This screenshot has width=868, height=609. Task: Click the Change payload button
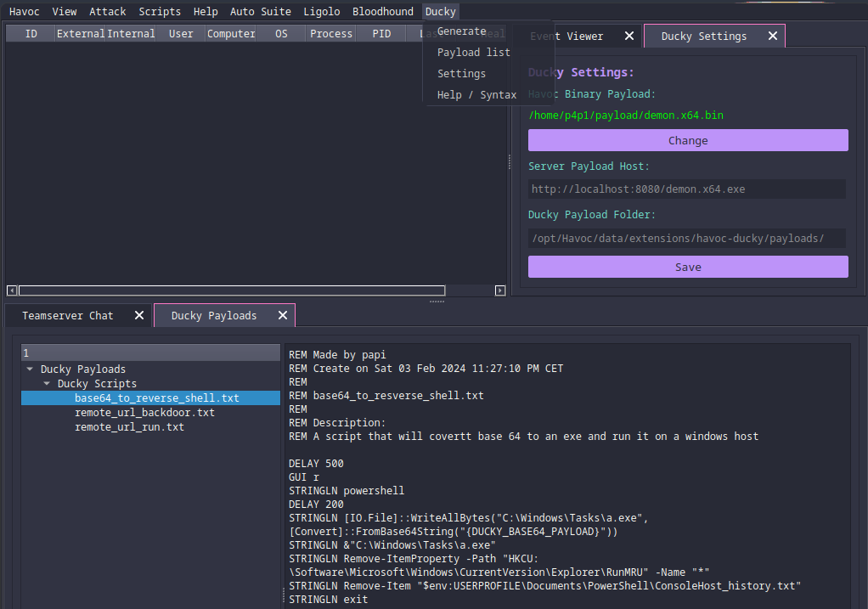point(688,141)
